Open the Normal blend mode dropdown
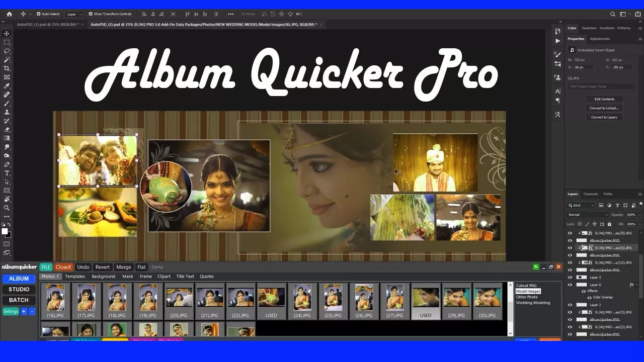 click(x=588, y=215)
